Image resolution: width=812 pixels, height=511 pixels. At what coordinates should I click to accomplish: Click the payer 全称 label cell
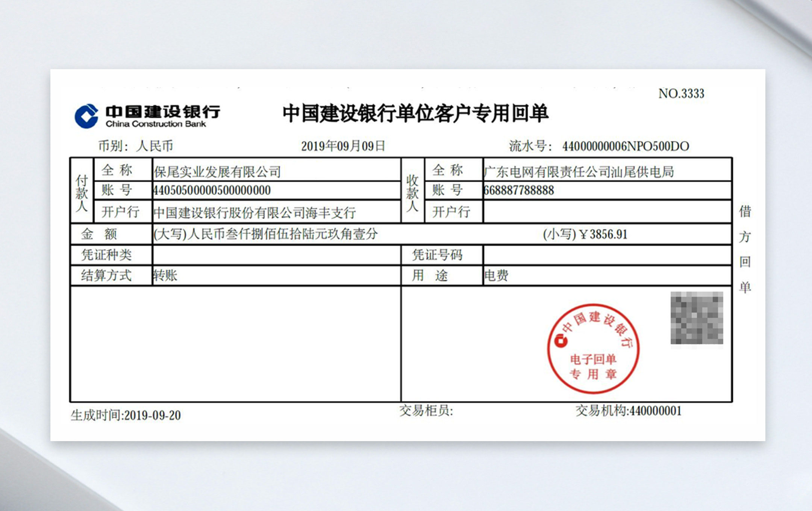(x=123, y=170)
